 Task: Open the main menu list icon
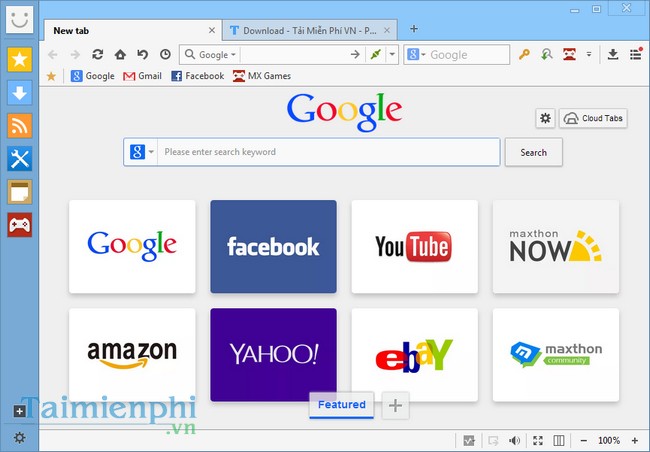[x=635, y=54]
